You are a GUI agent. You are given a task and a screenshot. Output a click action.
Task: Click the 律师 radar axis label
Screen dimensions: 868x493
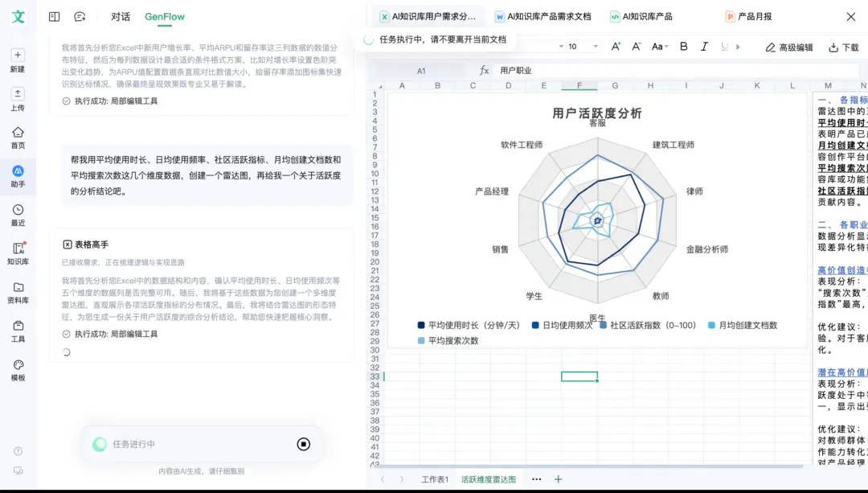click(x=694, y=191)
